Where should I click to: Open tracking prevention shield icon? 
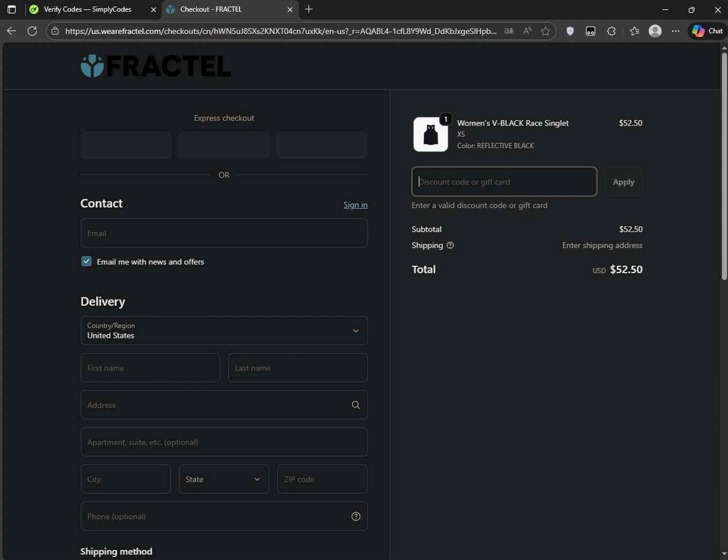click(570, 31)
